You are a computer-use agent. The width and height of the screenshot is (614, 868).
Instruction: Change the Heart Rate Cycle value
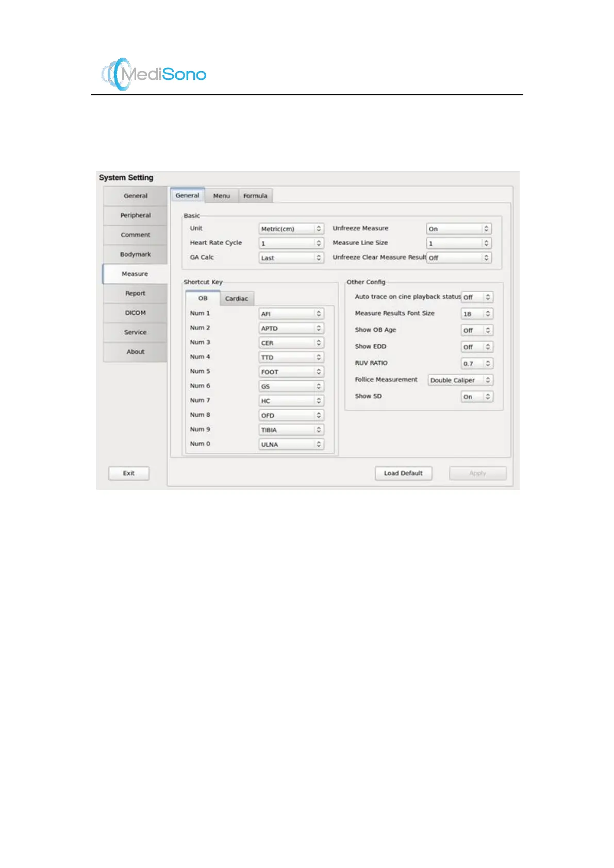pyautogui.click(x=291, y=243)
